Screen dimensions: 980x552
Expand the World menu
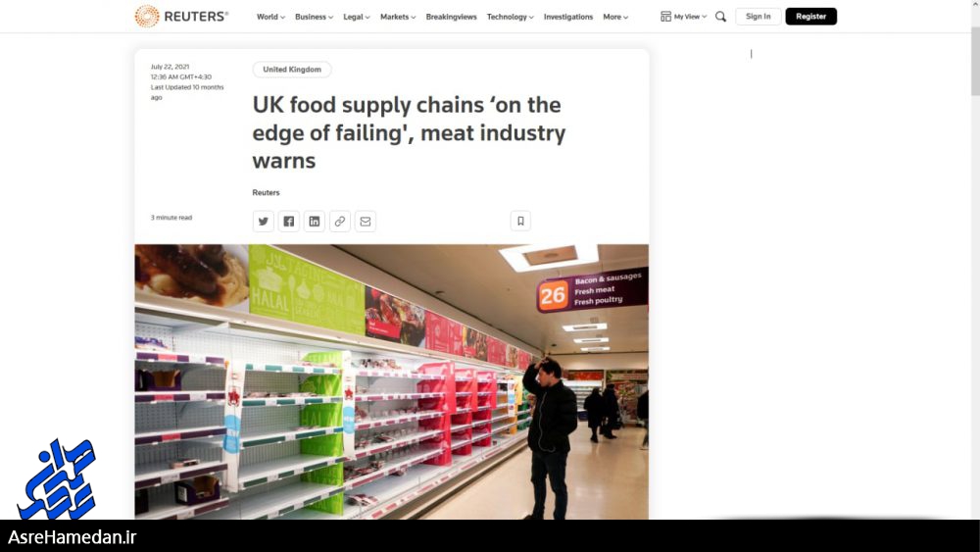point(270,17)
